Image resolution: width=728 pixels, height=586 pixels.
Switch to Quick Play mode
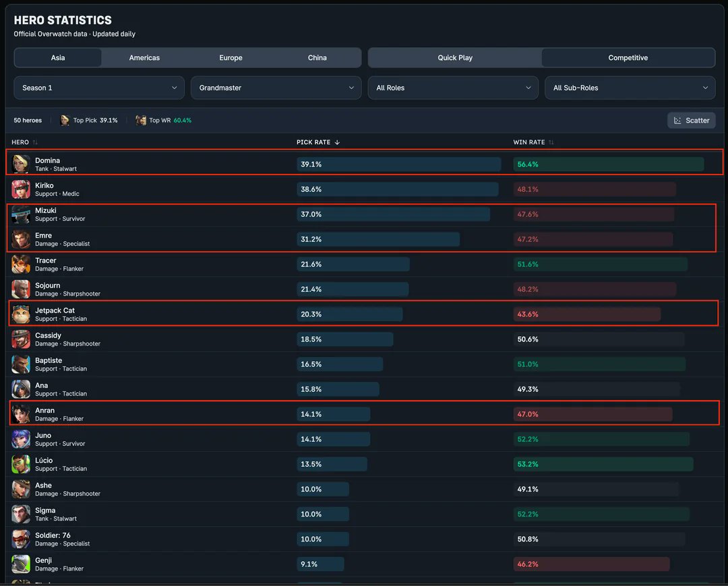pyautogui.click(x=454, y=57)
